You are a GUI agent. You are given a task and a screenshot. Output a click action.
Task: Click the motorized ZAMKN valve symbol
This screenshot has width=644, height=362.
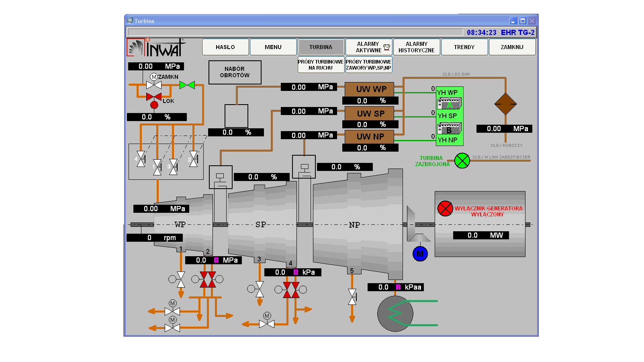point(154,84)
